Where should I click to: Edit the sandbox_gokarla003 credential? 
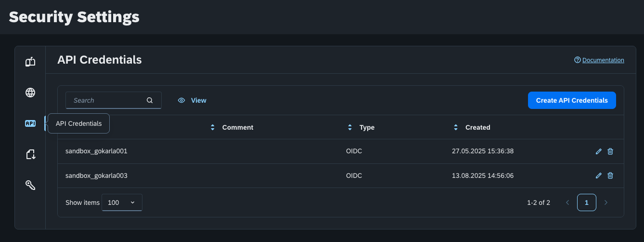click(x=598, y=176)
